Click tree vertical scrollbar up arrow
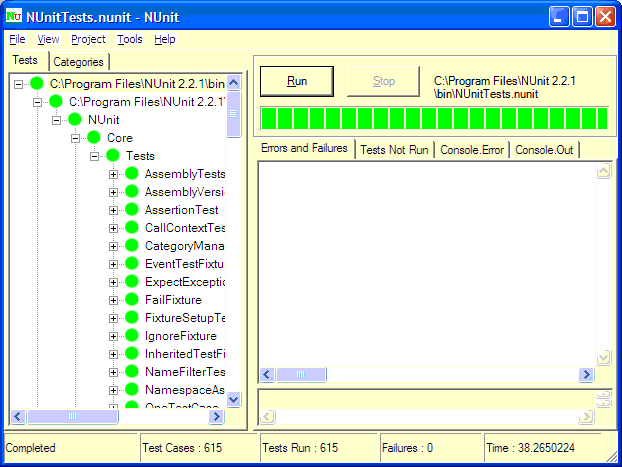Viewport: 622px width, 467px height. (234, 83)
